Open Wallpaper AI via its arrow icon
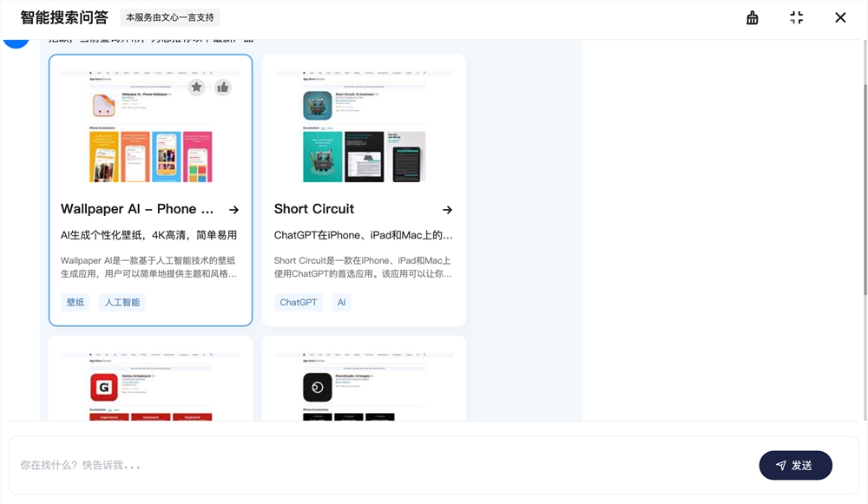The height and width of the screenshot is (504, 868). tap(233, 210)
